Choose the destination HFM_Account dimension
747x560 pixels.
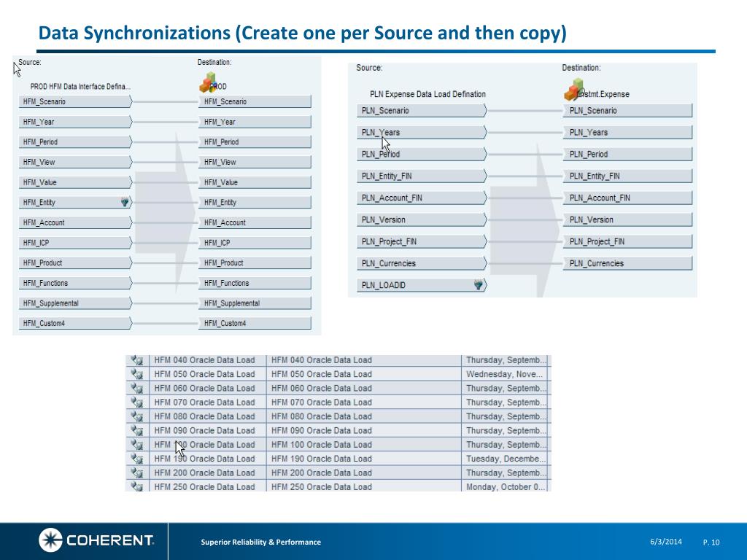point(255,222)
